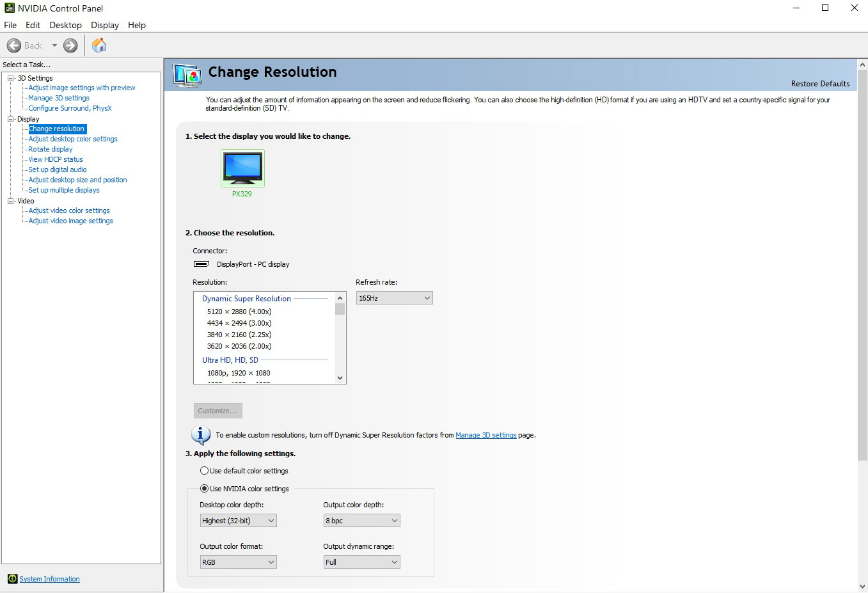Open Adjust video color settings

(69, 210)
